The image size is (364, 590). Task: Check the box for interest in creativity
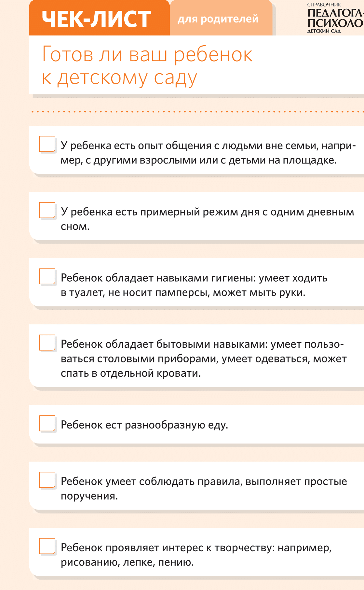(x=47, y=546)
